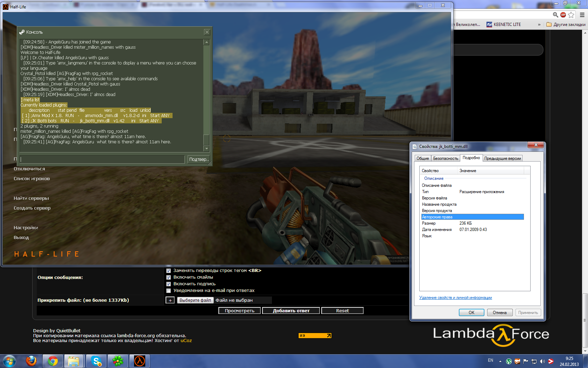
Task: Select the Название продукта property row
Action: coord(472,204)
